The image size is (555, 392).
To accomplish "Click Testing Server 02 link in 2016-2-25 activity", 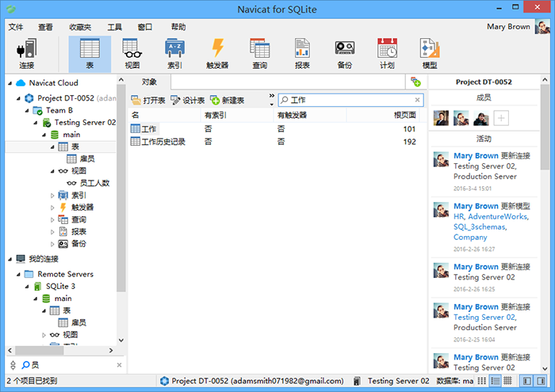I will click(x=484, y=318).
